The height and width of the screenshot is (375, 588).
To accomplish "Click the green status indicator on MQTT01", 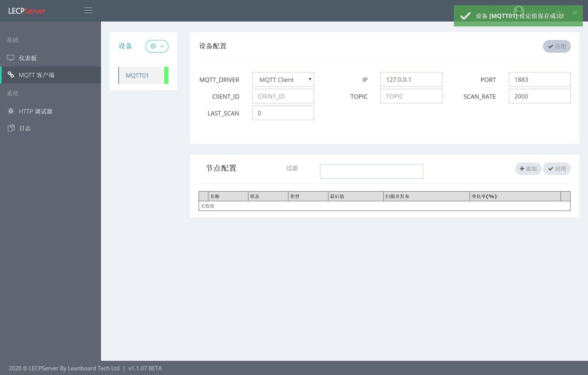I will point(166,75).
